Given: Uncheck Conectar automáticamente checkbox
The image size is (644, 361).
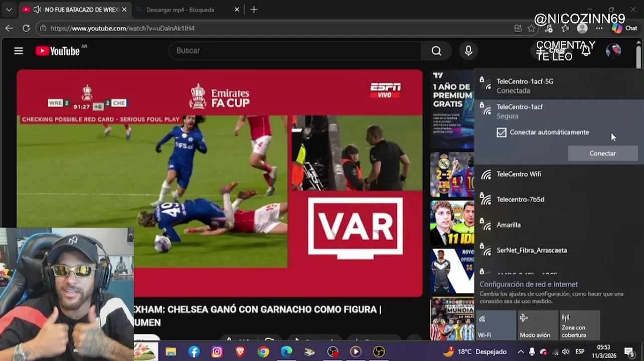Looking at the screenshot, I should pos(502,132).
